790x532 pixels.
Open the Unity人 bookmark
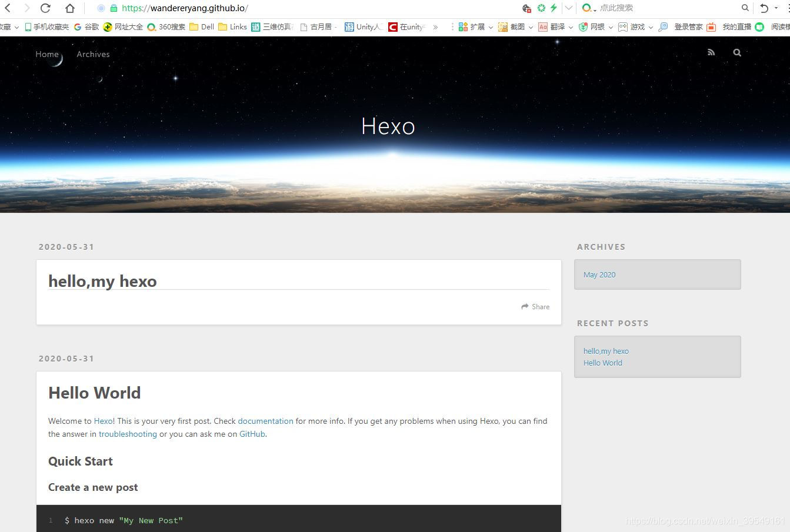365,27
